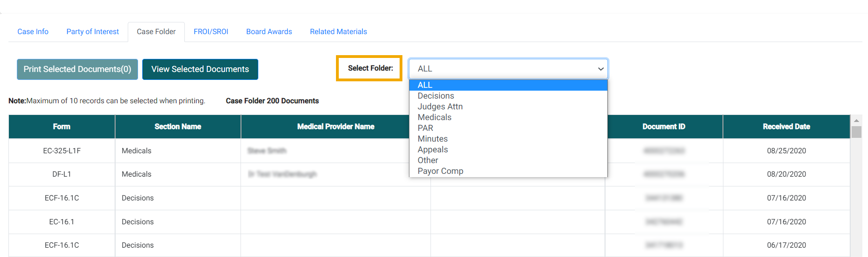The image size is (868, 257).
Task: Open the FROI/SROI tab
Action: [211, 32]
